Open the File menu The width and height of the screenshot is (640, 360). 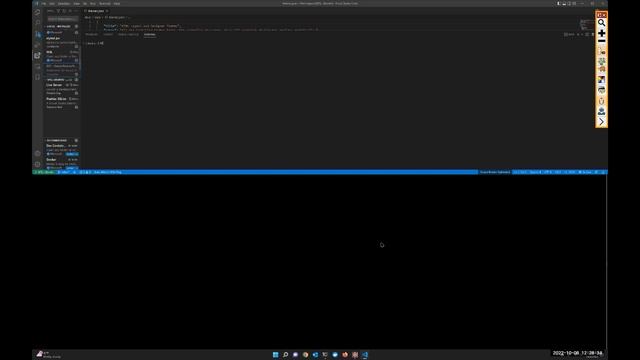[44, 4]
